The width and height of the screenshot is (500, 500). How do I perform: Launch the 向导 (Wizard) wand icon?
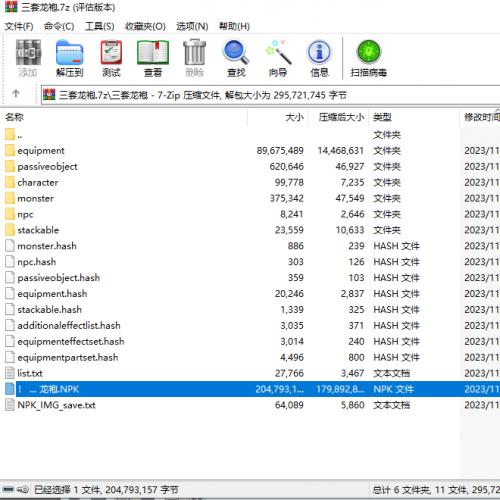278,58
